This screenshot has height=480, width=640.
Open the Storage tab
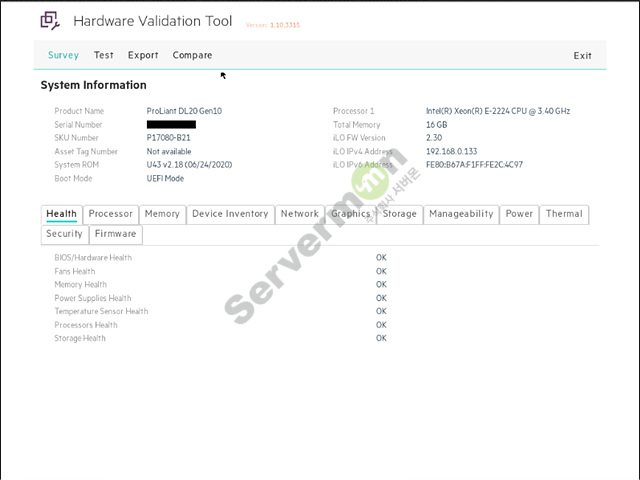pos(400,214)
